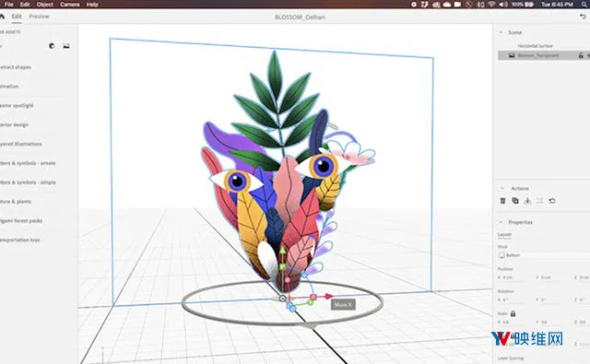Image resolution: width=590 pixels, height=364 pixels.
Task: Click the frame selection icon in Actions
Action: 540,201
